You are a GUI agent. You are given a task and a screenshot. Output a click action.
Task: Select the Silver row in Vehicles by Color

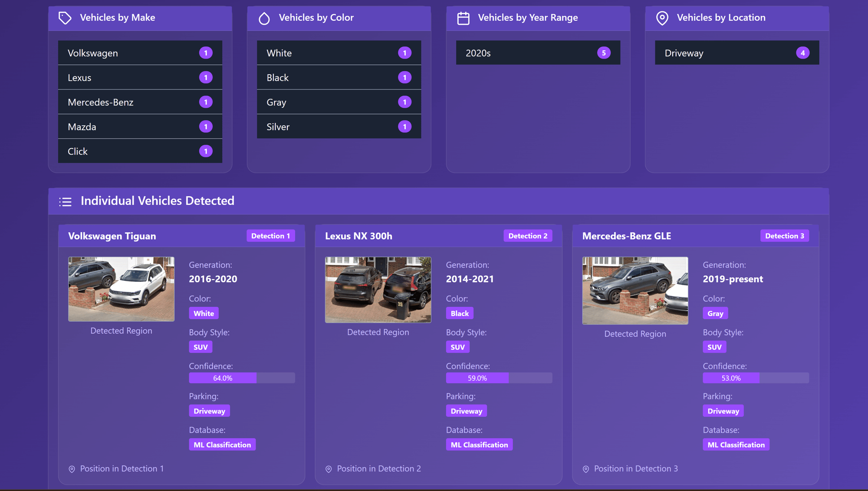coord(339,127)
